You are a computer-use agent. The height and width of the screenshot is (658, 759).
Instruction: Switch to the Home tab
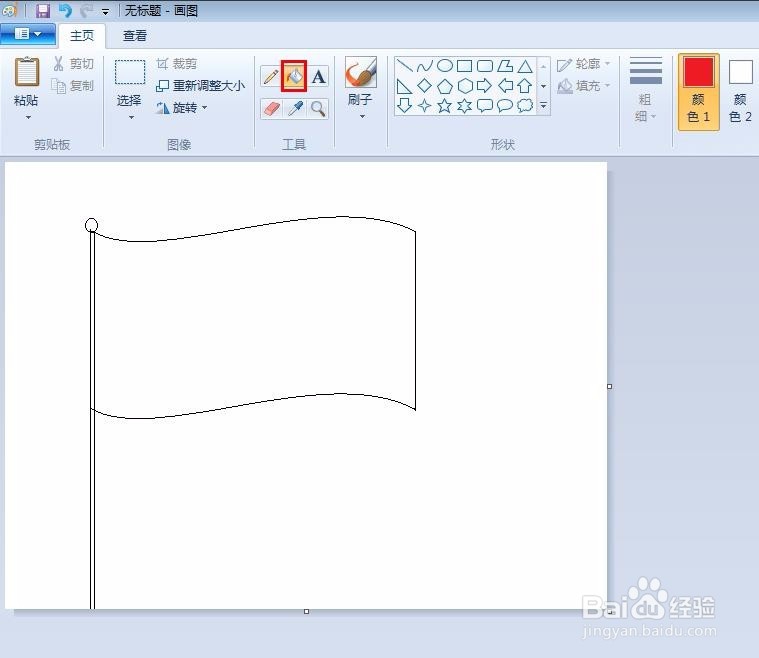(x=82, y=36)
